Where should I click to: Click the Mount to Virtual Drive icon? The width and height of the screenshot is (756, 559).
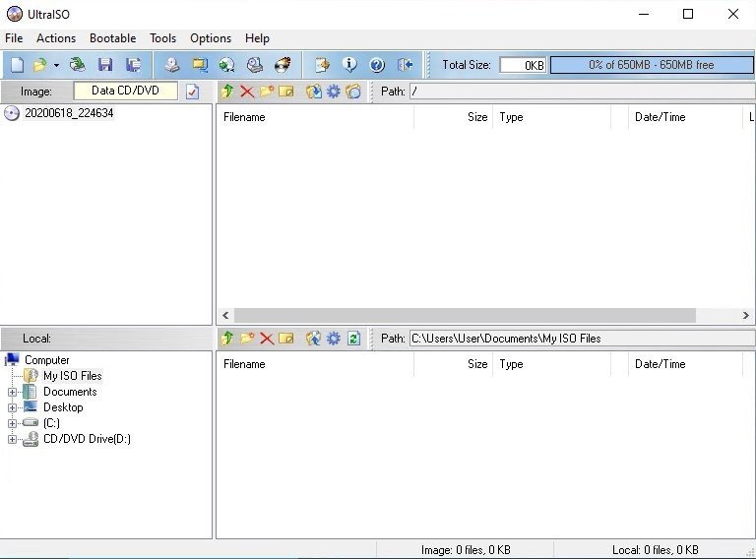[255, 65]
